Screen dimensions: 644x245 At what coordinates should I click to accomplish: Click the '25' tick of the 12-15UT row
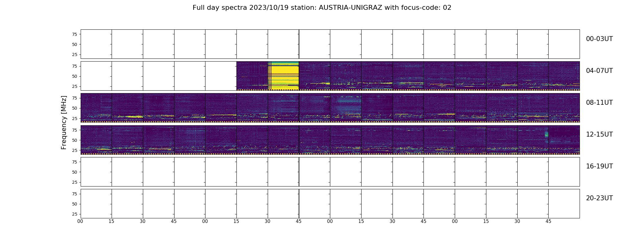[75, 150]
